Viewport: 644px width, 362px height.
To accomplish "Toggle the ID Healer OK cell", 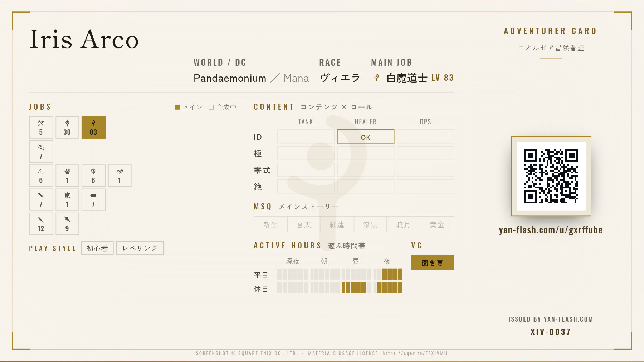I will pos(366,137).
